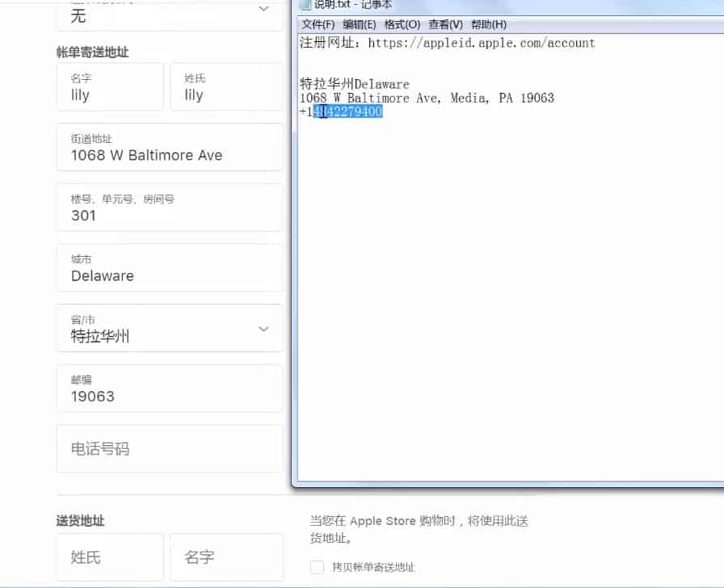Screen dimensions: 724x588
Task: Click the highlighted phone number in Notepad
Action: pyautogui.click(x=347, y=111)
